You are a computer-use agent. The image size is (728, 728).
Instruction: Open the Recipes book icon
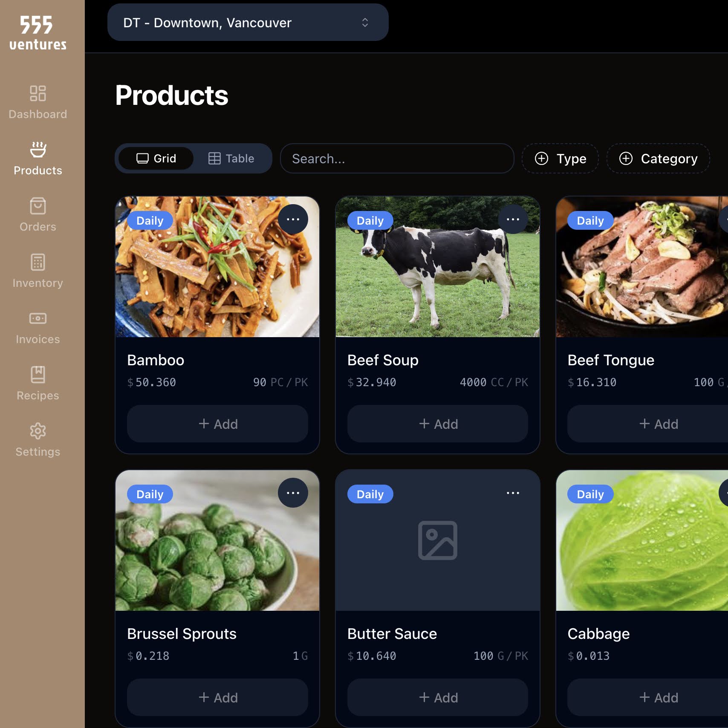pyautogui.click(x=38, y=375)
